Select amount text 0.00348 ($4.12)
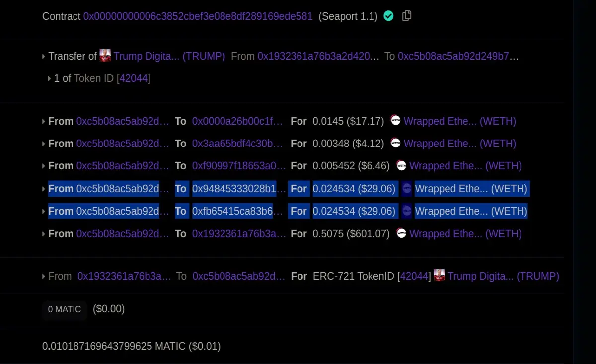Viewport: 596px width, 364px height. 348,144
